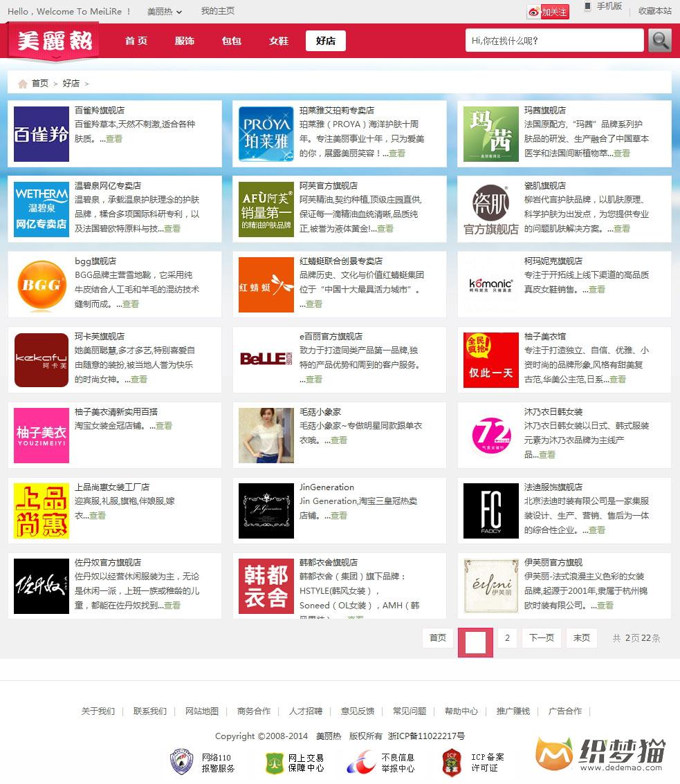Open the red 仅此一天 store logo
The height and width of the screenshot is (784, 680).
pyautogui.click(x=491, y=360)
